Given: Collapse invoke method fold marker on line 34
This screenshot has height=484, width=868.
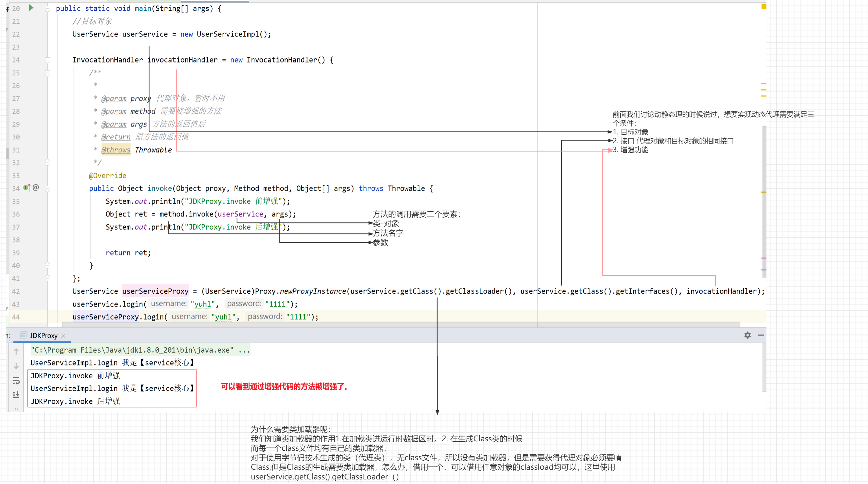Looking at the screenshot, I should 48,189.
